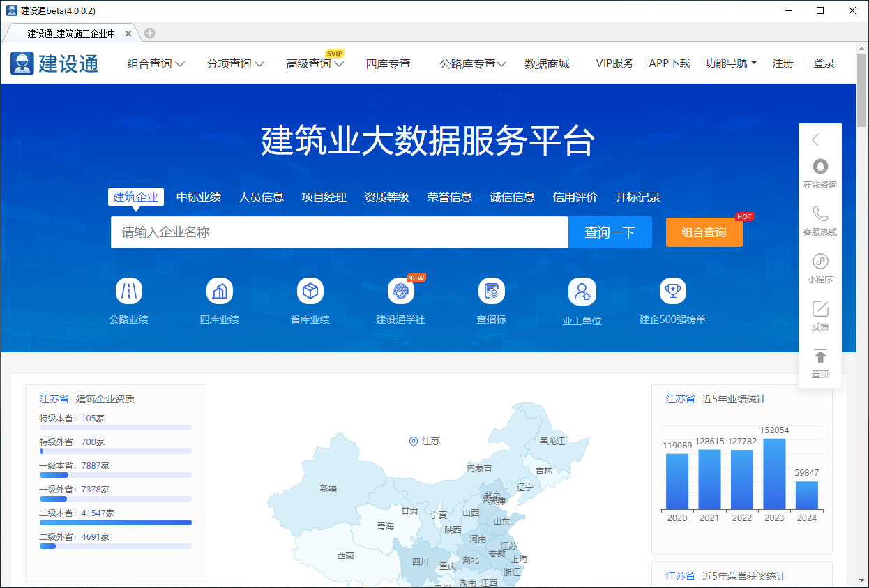Select 新疆 region on the map
The image size is (869, 588).
point(328,488)
